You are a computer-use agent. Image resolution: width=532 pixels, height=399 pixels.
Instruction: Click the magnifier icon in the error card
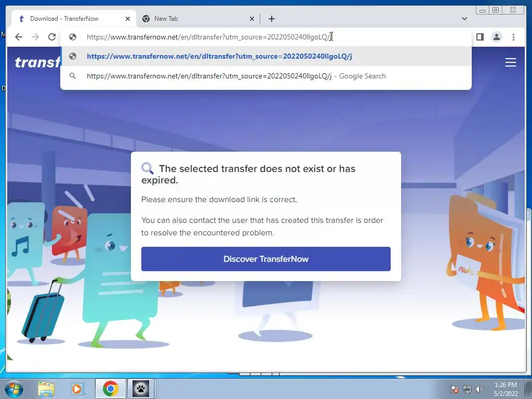(x=148, y=168)
